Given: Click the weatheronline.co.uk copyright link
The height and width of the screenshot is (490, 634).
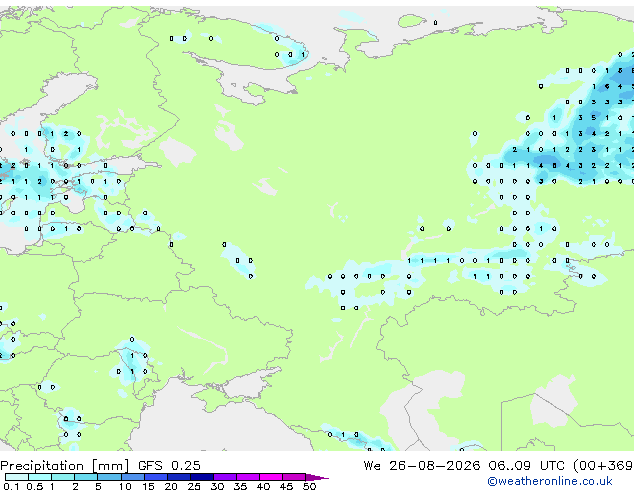Looking at the screenshot, I should coord(549,481).
